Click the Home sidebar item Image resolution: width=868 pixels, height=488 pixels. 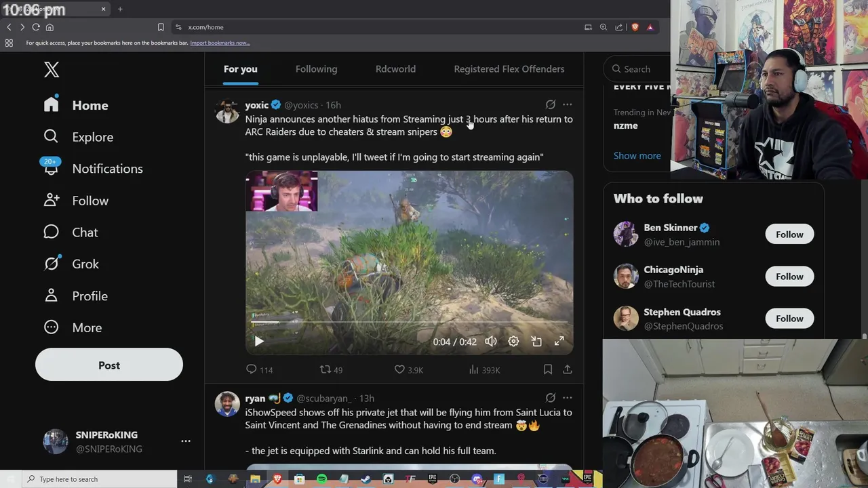pos(76,105)
